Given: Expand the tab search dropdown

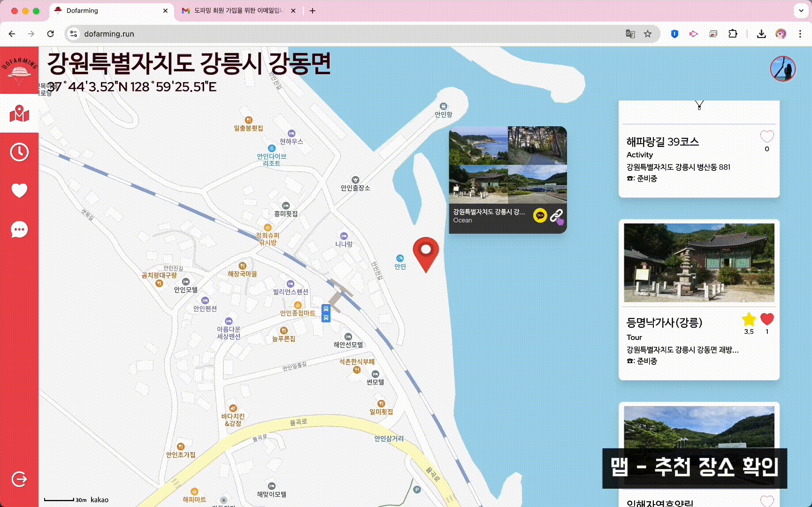Looking at the screenshot, I should point(801,10).
